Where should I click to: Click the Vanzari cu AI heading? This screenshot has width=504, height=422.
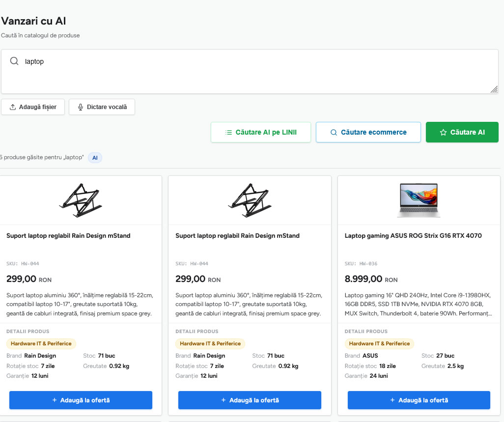(33, 21)
